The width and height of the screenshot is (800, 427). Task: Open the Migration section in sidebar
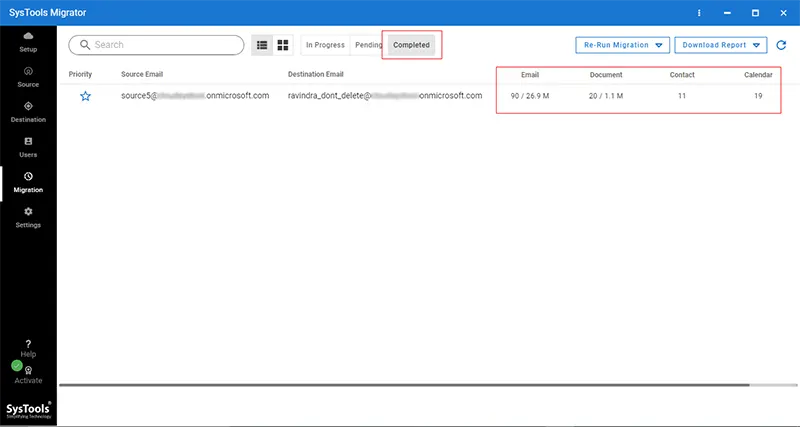28,183
